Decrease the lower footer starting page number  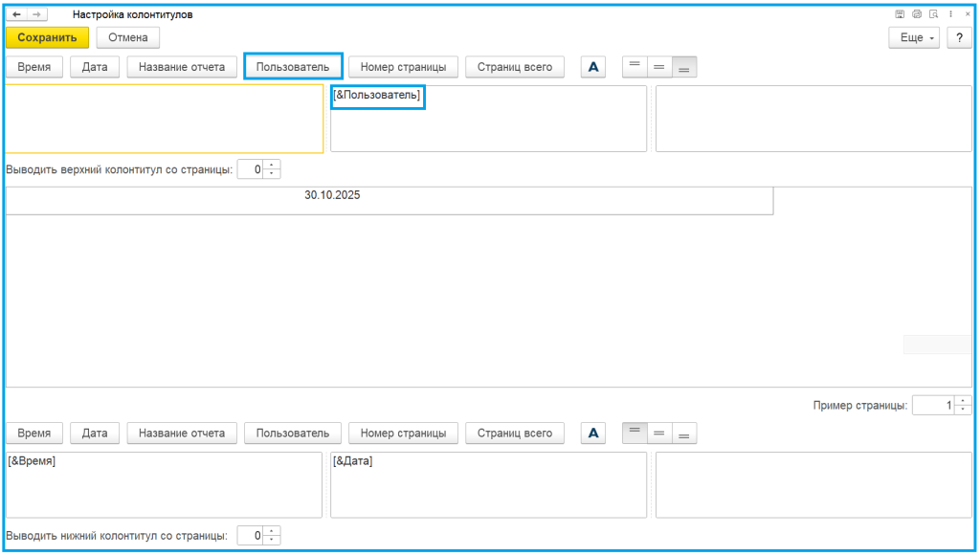tap(273, 540)
